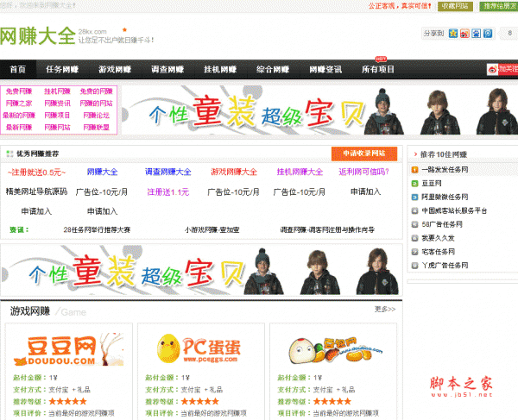The image size is (518, 420).
Task: Click gray rank badge beside 58广告任务网
Action: tap(414, 225)
